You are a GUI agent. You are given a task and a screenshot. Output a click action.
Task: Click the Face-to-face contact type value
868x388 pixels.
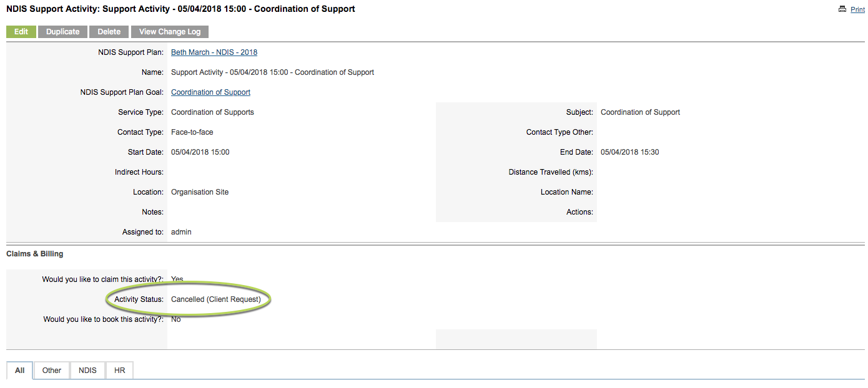192,132
